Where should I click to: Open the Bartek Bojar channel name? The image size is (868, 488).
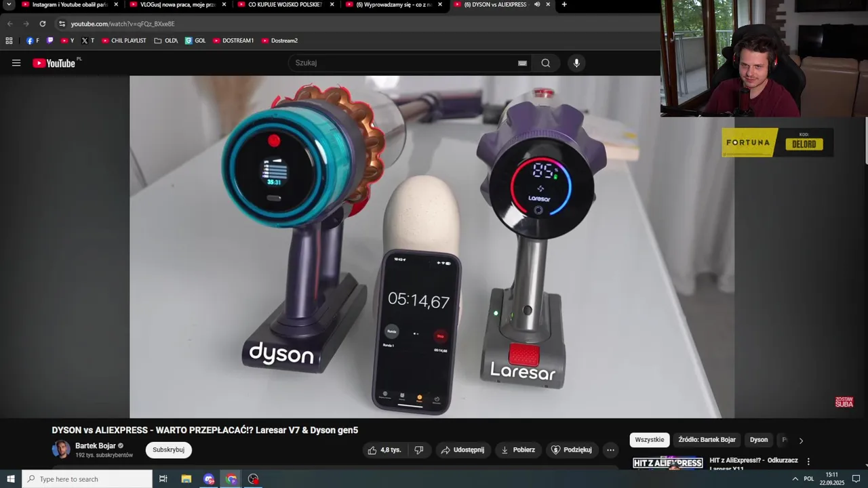click(96, 446)
